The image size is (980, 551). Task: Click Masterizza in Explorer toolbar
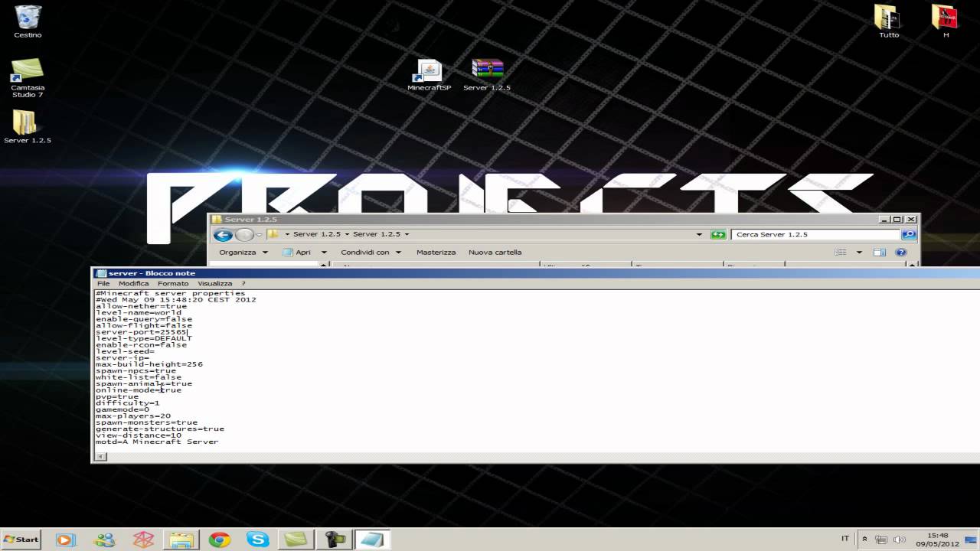click(x=436, y=252)
